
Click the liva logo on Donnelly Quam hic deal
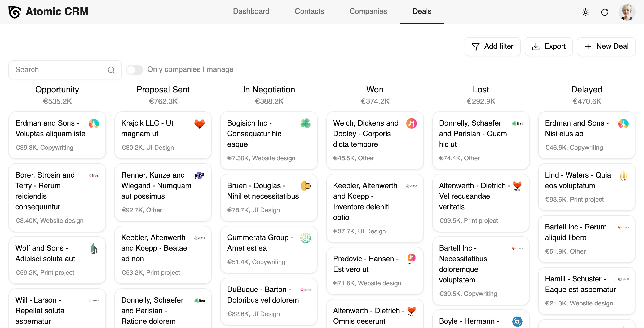click(517, 123)
